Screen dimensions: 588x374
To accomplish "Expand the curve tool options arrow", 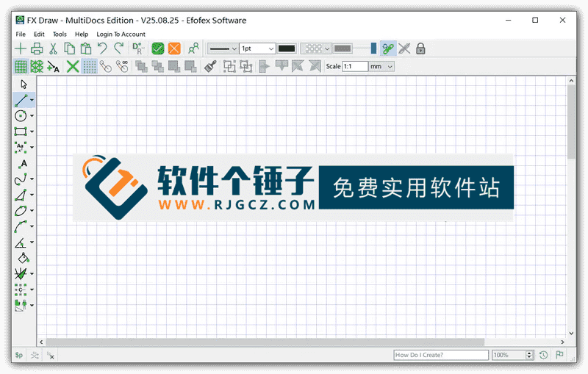I will (32, 179).
